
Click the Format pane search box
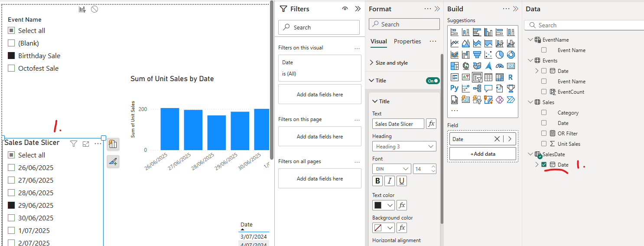pos(404,24)
